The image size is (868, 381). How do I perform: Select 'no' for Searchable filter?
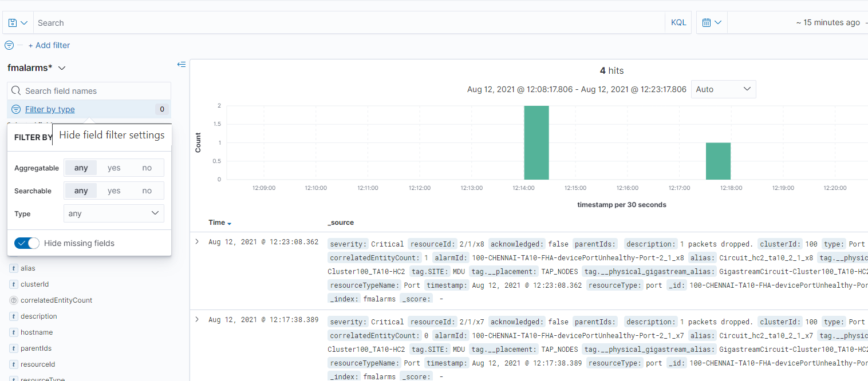(x=147, y=190)
